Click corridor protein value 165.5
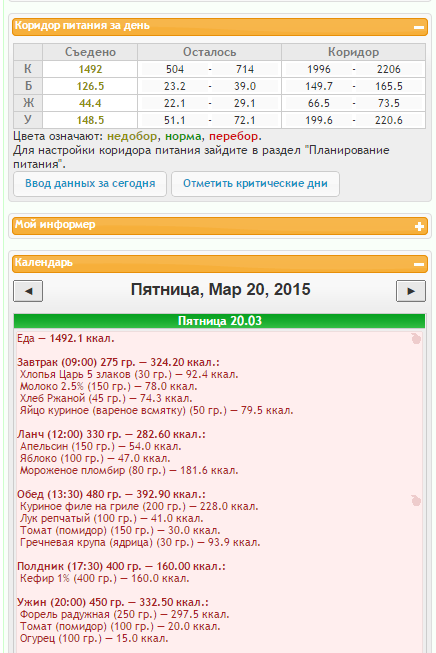This screenshot has height=653, width=436. point(389,86)
